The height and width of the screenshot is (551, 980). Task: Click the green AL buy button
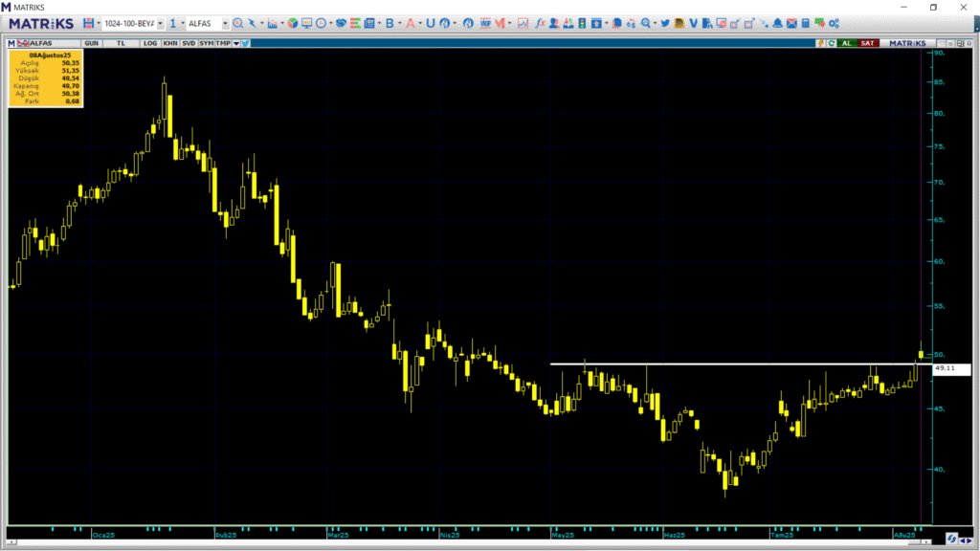[x=846, y=43]
